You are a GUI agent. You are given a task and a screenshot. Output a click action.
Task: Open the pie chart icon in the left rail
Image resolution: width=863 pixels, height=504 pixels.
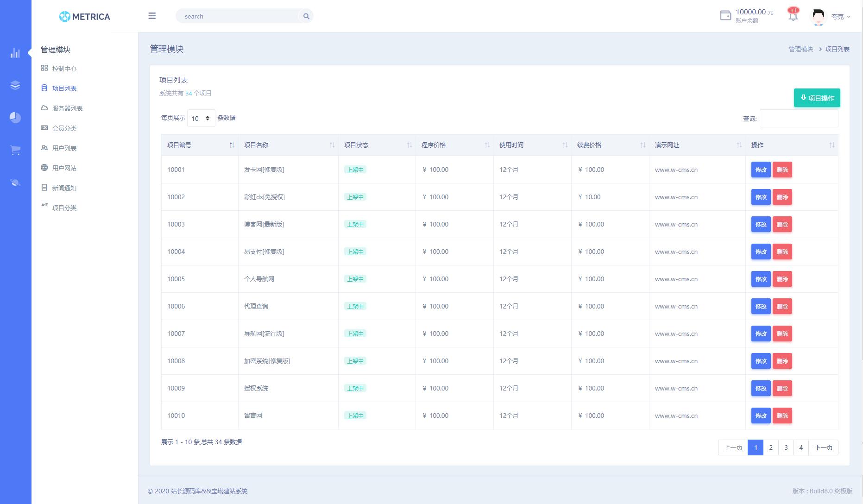15,118
